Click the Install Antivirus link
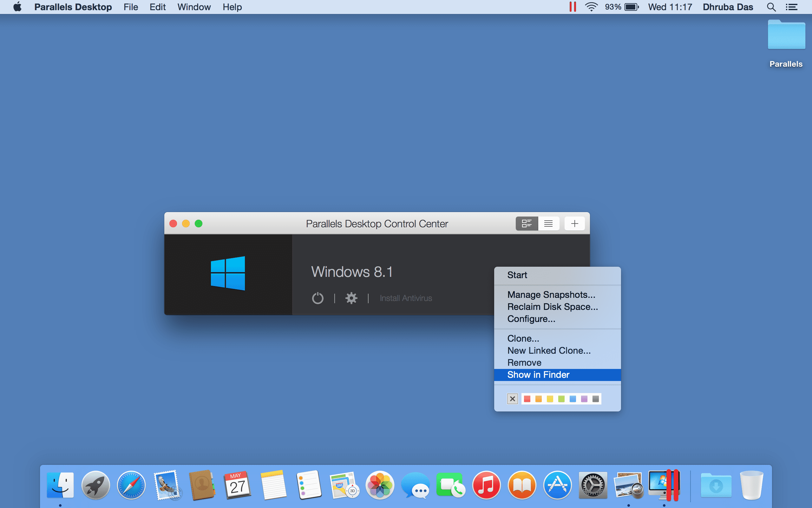812x508 pixels. coord(406,298)
